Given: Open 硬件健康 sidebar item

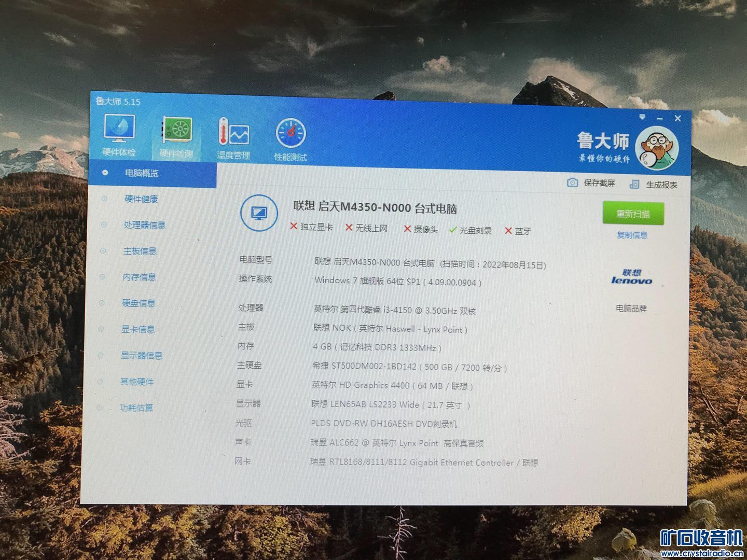Looking at the screenshot, I should tap(141, 199).
